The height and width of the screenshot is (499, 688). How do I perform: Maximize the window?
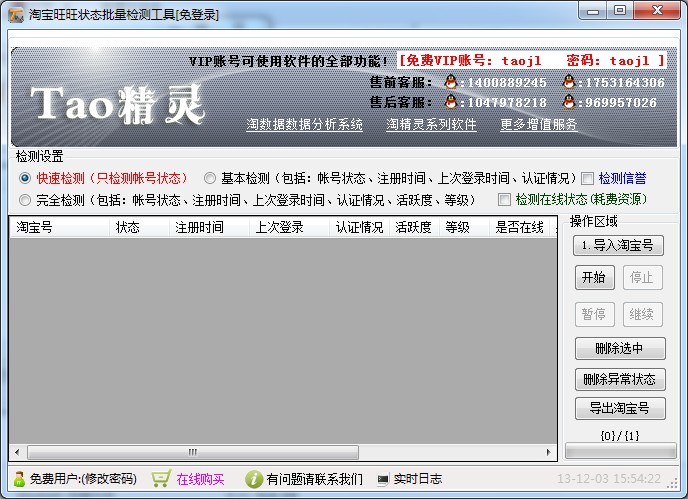620,11
